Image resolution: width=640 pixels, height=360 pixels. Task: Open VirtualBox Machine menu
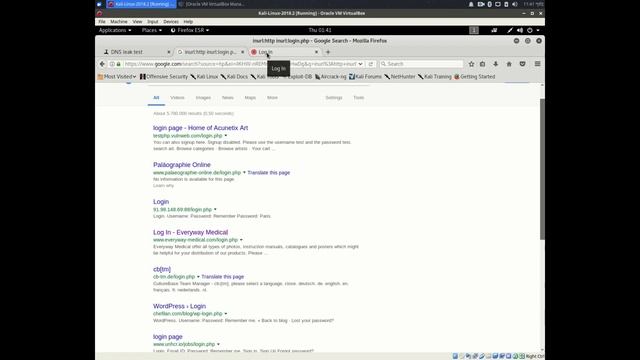click(119, 22)
